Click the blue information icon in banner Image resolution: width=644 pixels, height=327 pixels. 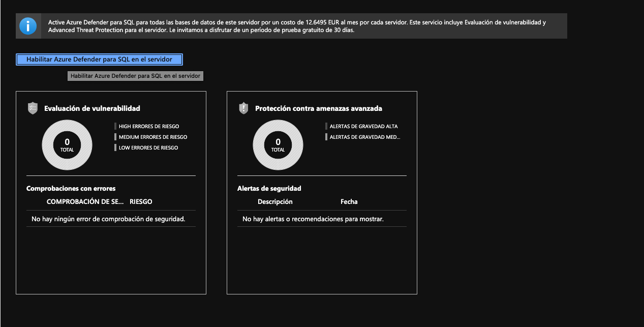tap(28, 26)
